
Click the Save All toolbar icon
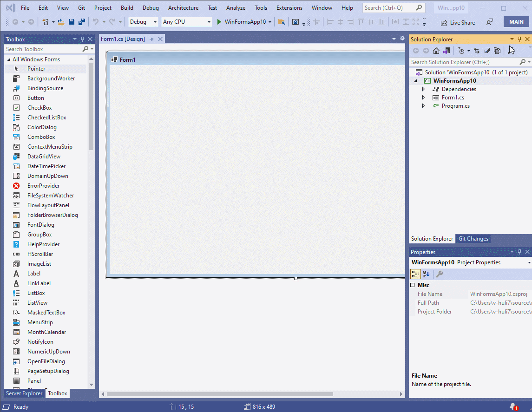80,21
